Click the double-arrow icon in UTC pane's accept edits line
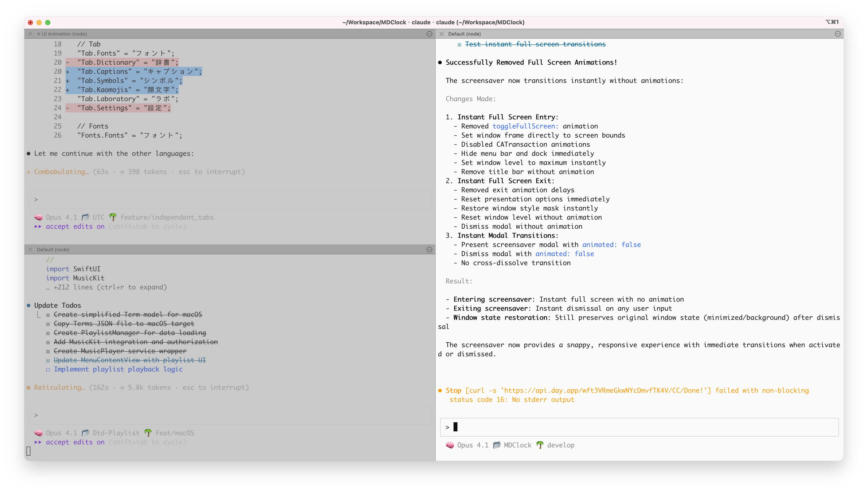 click(x=38, y=227)
